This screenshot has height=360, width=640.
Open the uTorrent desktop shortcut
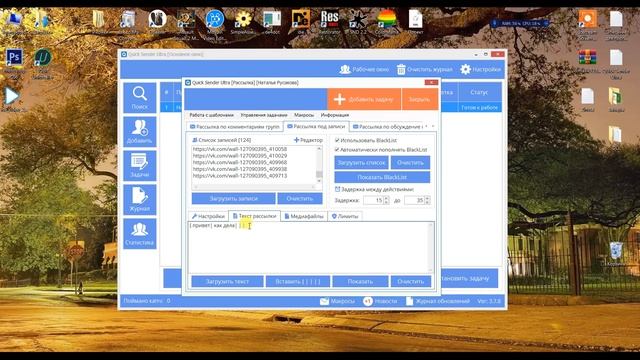coord(43,58)
